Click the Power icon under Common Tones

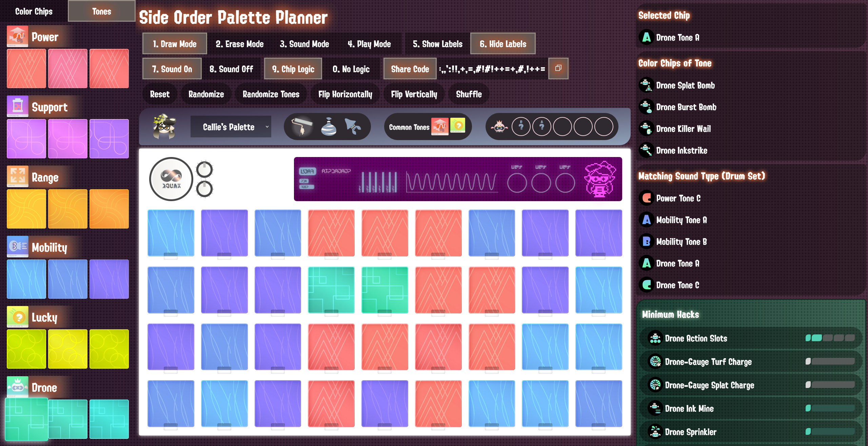440,127
